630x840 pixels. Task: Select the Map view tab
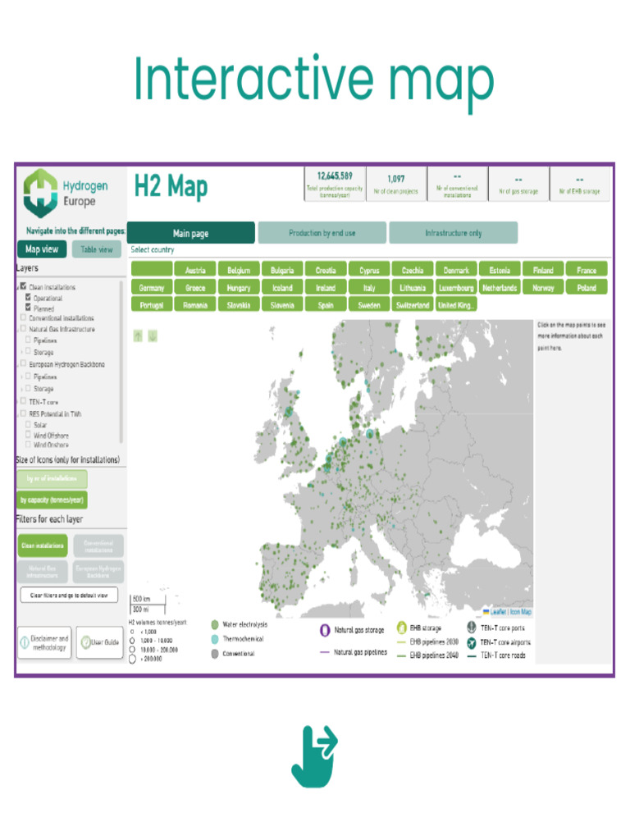(x=42, y=249)
